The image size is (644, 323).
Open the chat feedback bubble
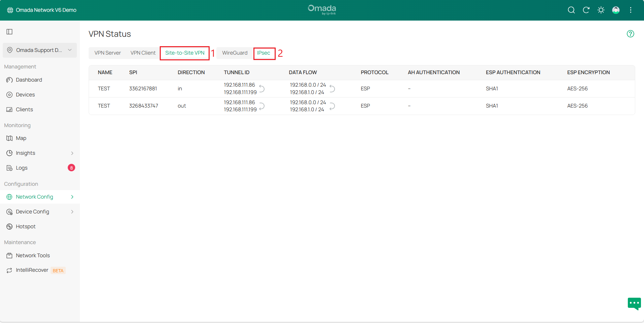point(634,303)
